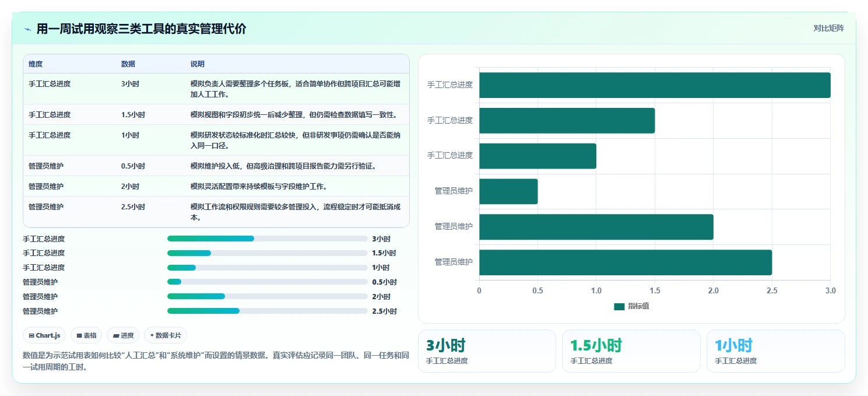
Task: Click the chart bar reaching 1.5
Action: tap(567, 121)
